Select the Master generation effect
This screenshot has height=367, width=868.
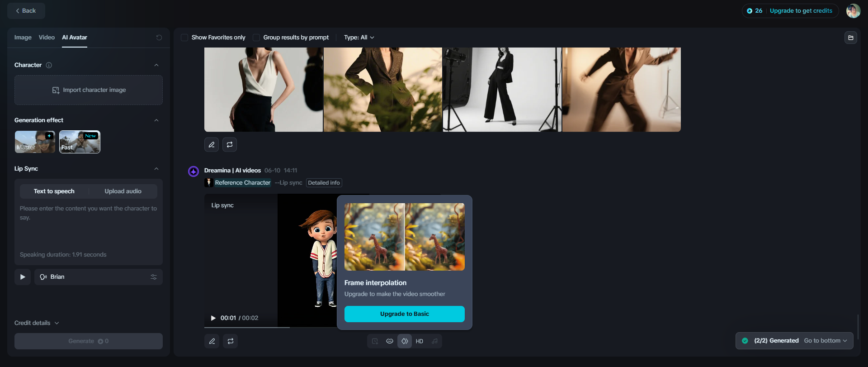tap(35, 142)
